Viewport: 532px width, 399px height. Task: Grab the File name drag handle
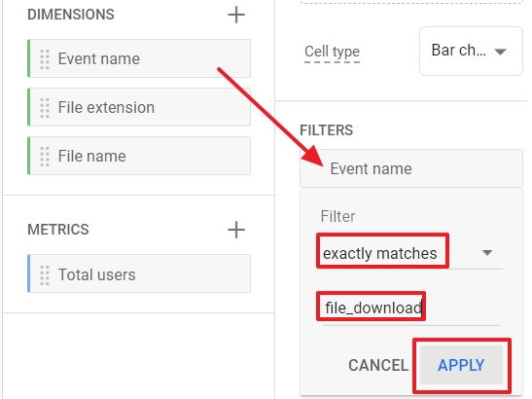45,157
